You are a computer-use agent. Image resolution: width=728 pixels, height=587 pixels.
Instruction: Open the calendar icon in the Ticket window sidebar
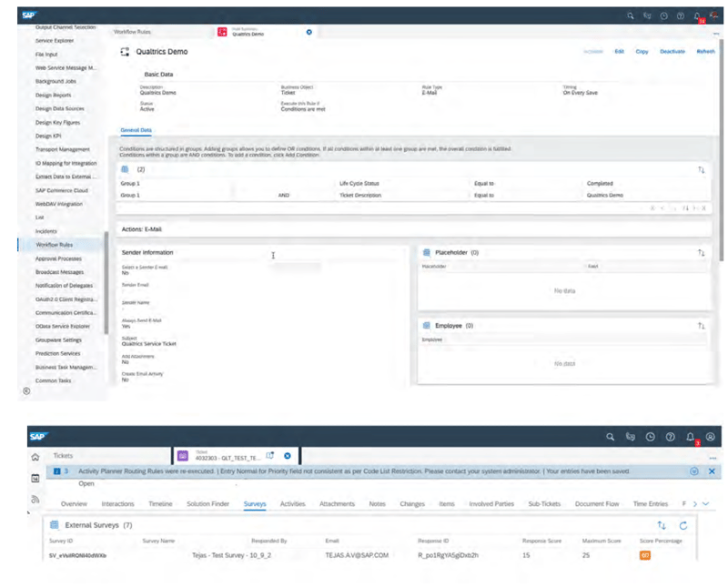pos(35,478)
